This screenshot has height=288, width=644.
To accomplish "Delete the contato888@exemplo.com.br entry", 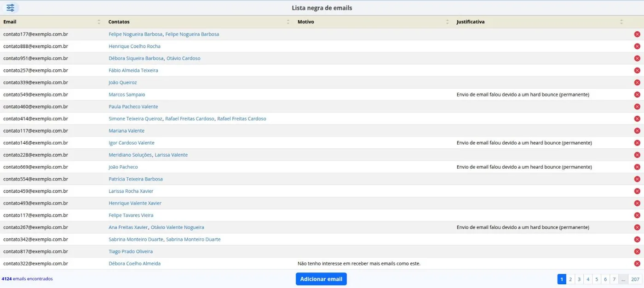I will tap(637, 46).
